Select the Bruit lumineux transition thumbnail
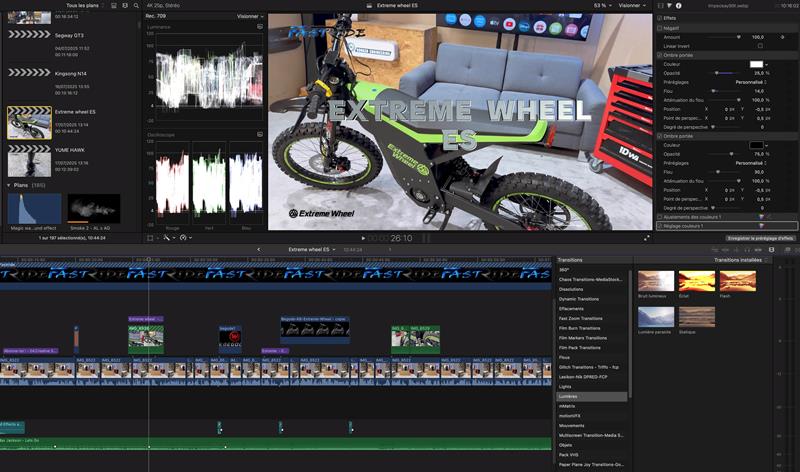 point(656,281)
